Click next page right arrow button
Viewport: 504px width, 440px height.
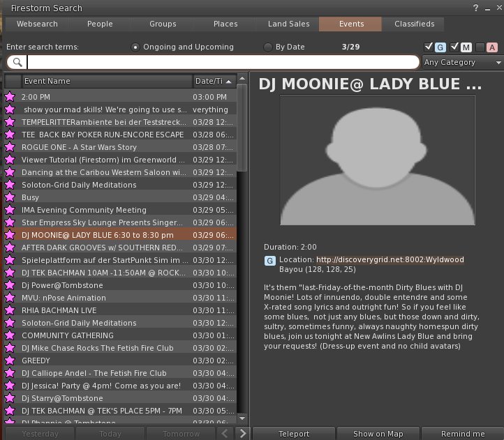coord(242,434)
